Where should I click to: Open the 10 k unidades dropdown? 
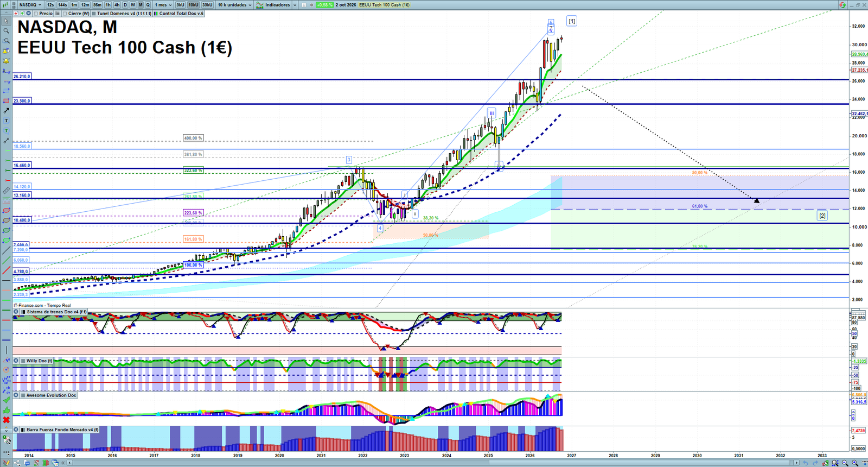(x=235, y=5)
